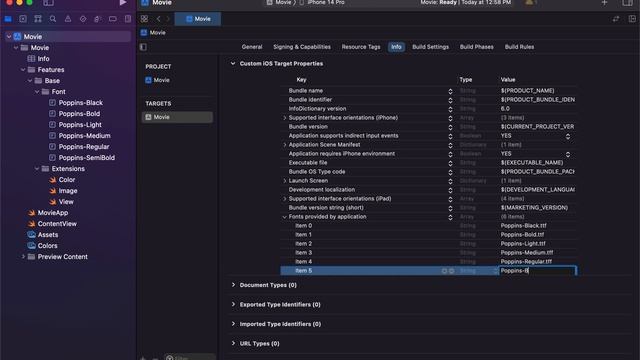Screen dimensions: 640x360
Task: Click the add row plus icon on Item 5
Action: pos(444,271)
